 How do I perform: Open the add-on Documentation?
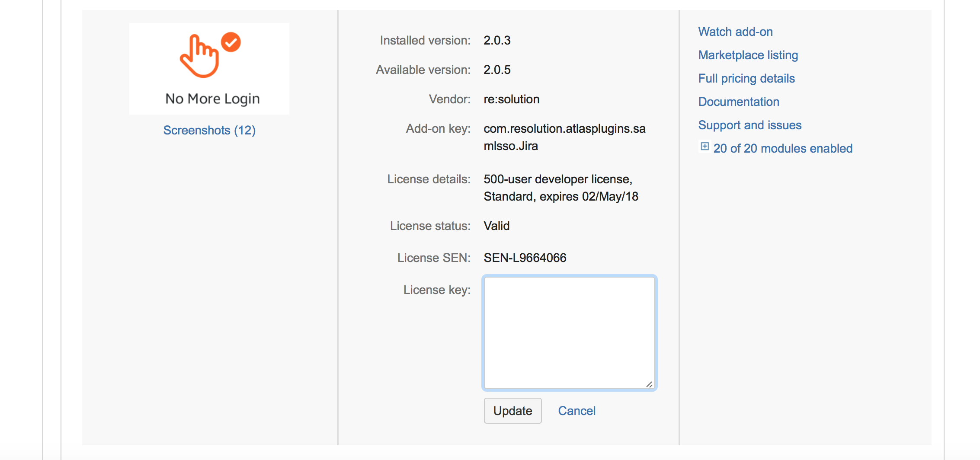pyautogui.click(x=739, y=102)
